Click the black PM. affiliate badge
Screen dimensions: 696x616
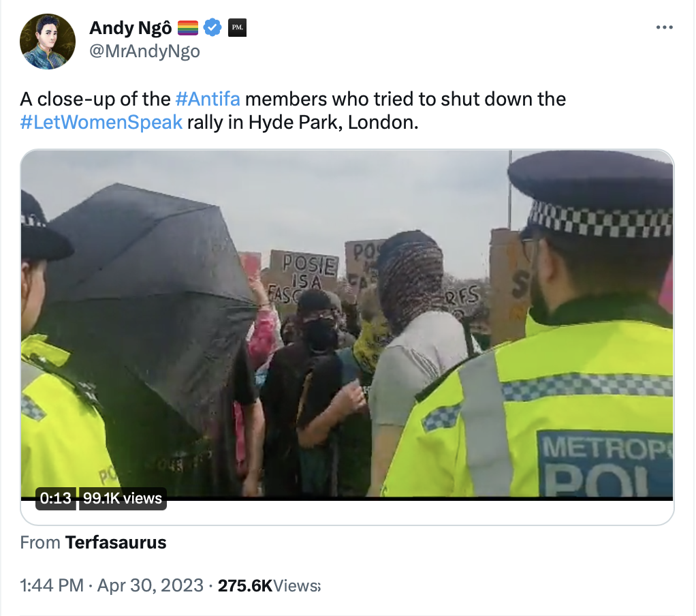click(x=237, y=27)
